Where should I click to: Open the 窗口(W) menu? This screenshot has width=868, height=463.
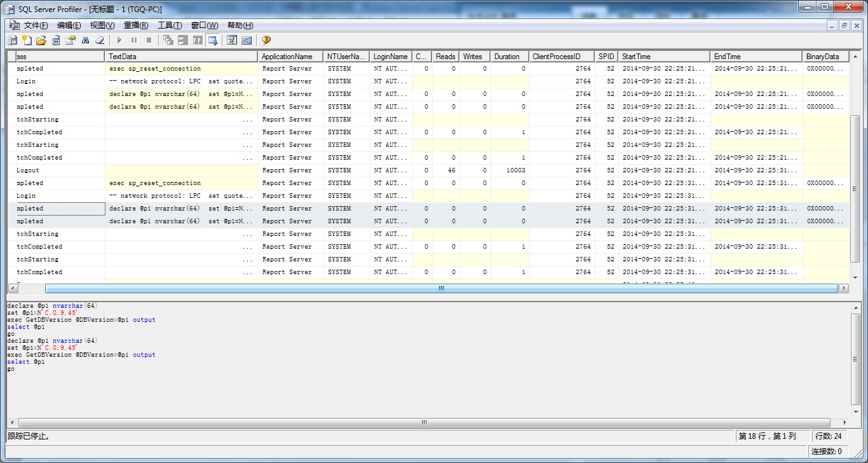point(205,25)
